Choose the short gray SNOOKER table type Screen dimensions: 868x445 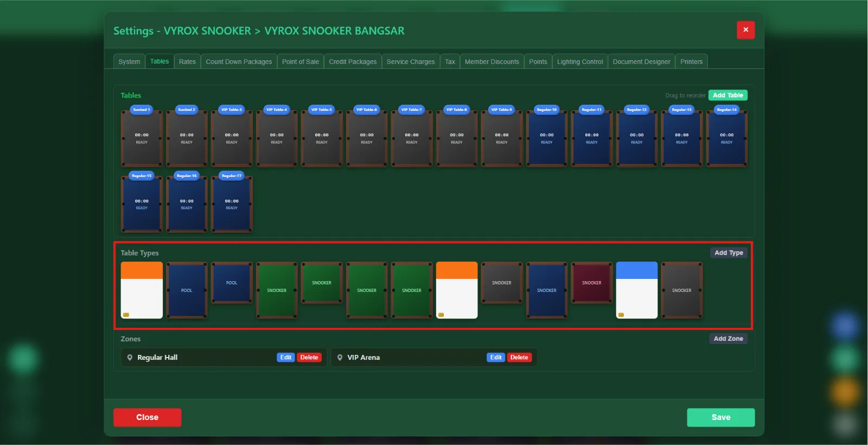coord(502,283)
